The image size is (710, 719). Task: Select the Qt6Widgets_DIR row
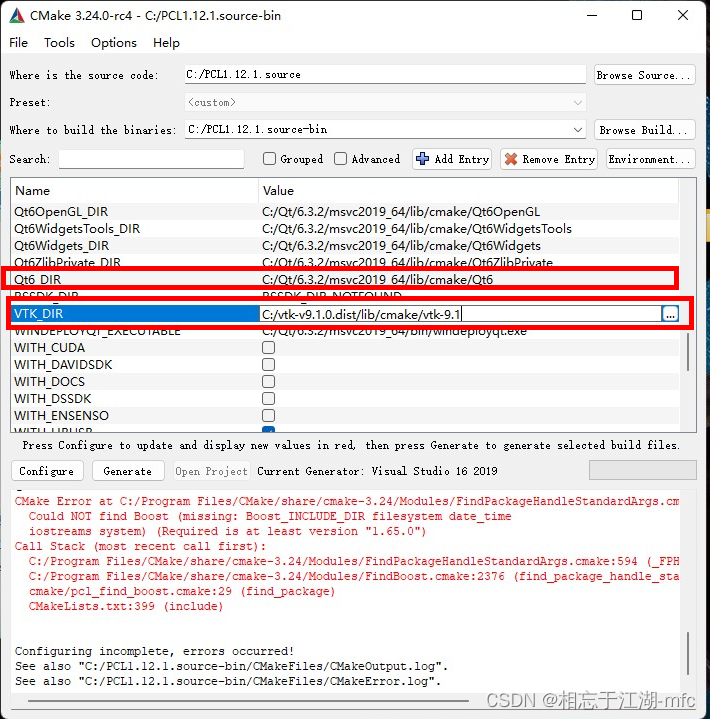pos(345,245)
